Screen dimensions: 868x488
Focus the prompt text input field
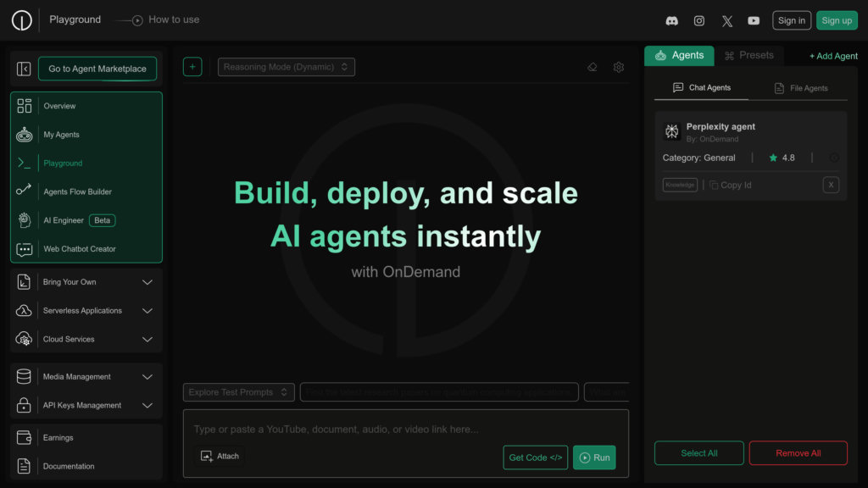[x=406, y=430]
